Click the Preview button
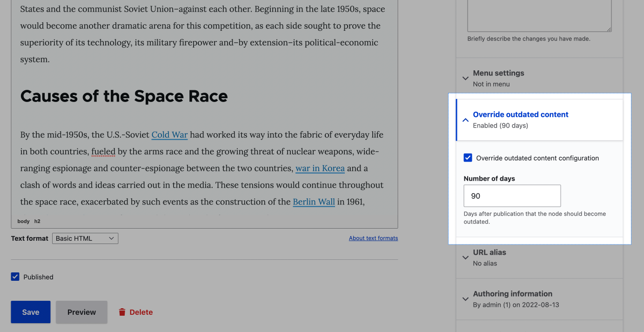Image resolution: width=644 pixels, height=332 pixels. click(x=81, y=312)
